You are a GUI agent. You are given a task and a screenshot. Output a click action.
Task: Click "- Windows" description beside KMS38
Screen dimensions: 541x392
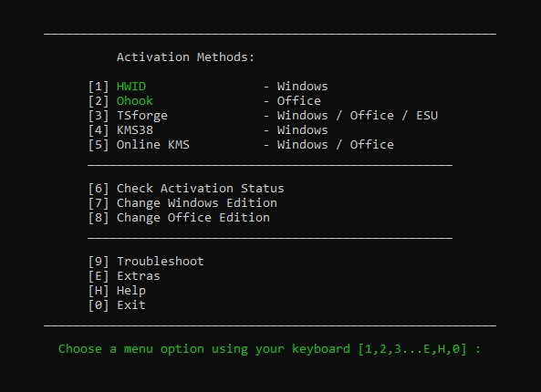tap(296, 130)
